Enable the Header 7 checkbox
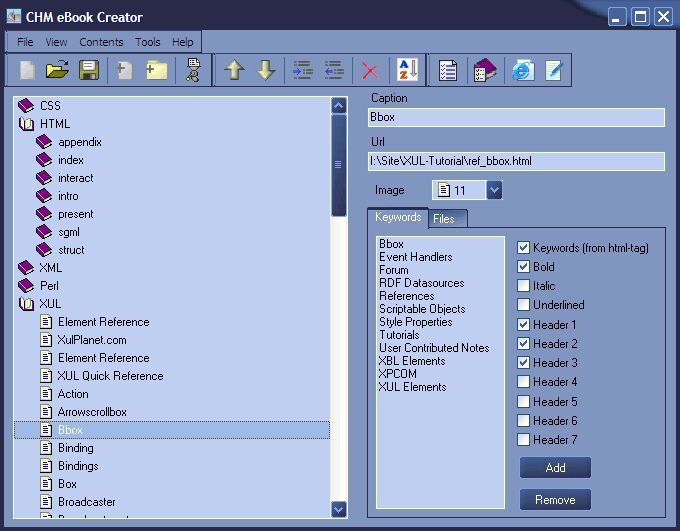This screenshot has width=680, height=531. pyautogui.click(x=523, y=439)
